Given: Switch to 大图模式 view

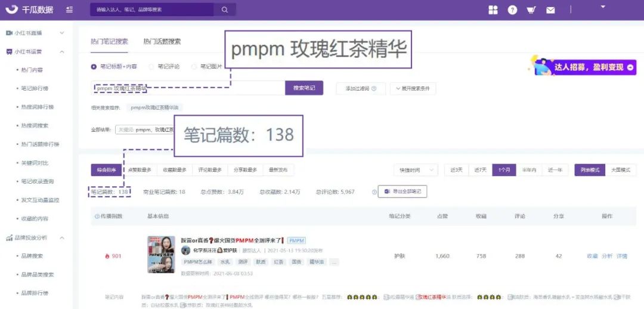Looking at the screenshot, I should click(621, 169).
